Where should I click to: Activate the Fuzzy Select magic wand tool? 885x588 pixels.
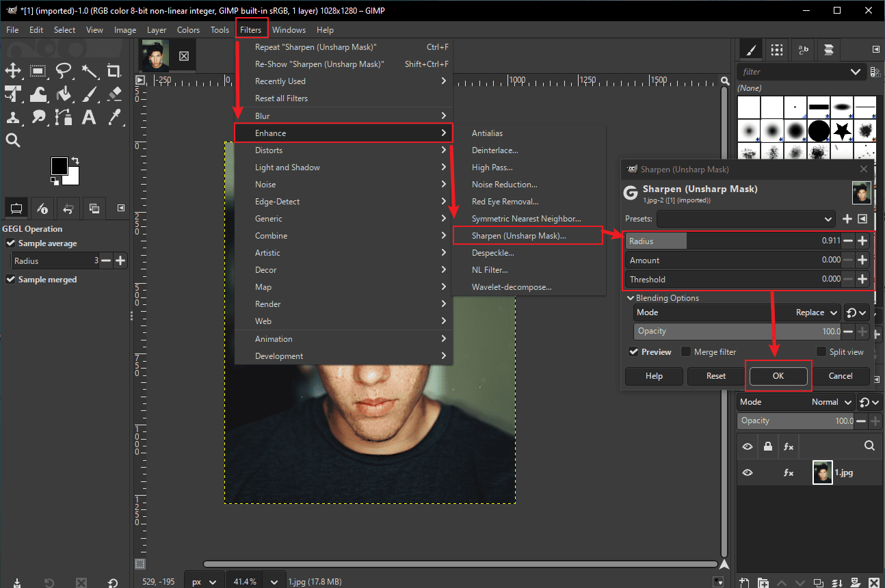click(x=90, y=71)
